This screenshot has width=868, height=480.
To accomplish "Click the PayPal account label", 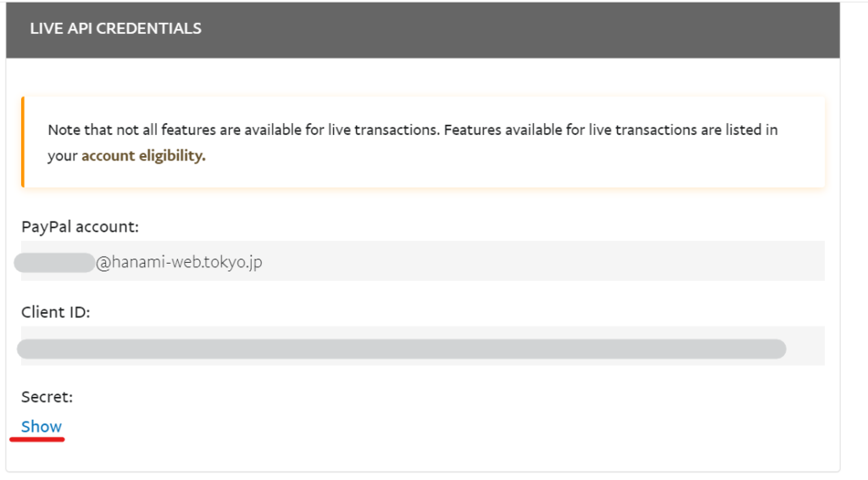I will pyautogui.click(x=80, y=227).
